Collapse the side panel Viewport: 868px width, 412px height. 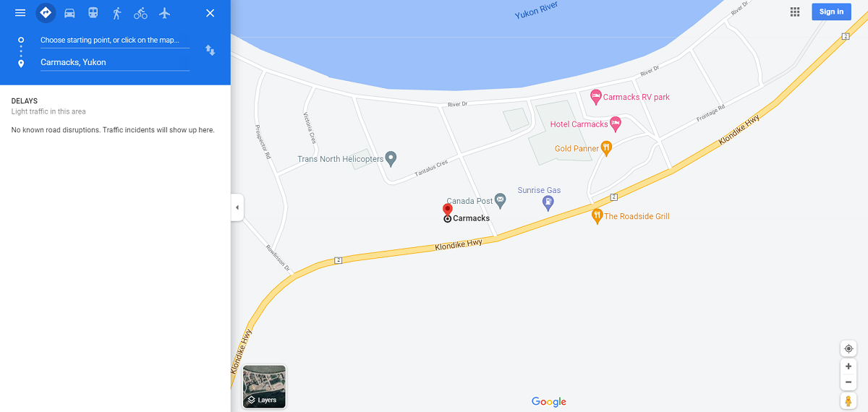[x=237, y=207]
